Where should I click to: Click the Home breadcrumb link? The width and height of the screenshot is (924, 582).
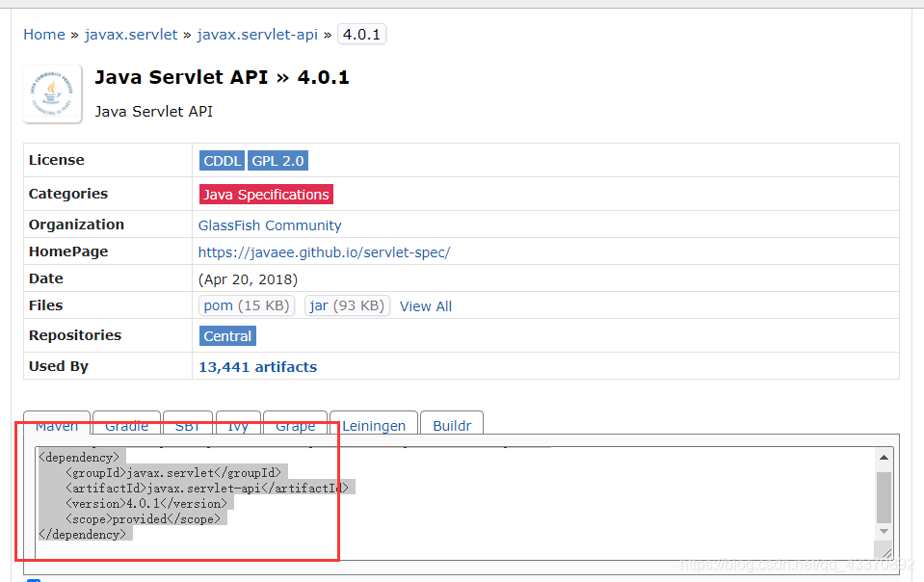click(44, 35)
